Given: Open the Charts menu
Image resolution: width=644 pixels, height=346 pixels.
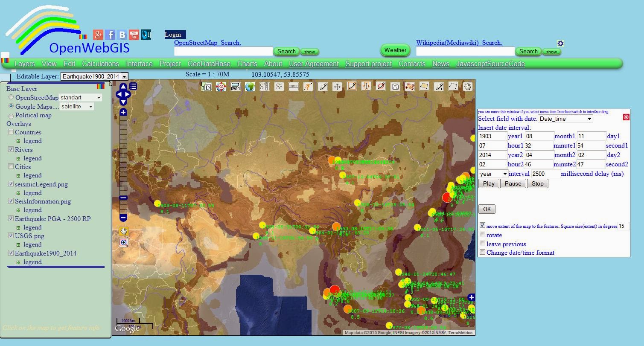Looking at the screenshot, I should click(x=247, y=64).
